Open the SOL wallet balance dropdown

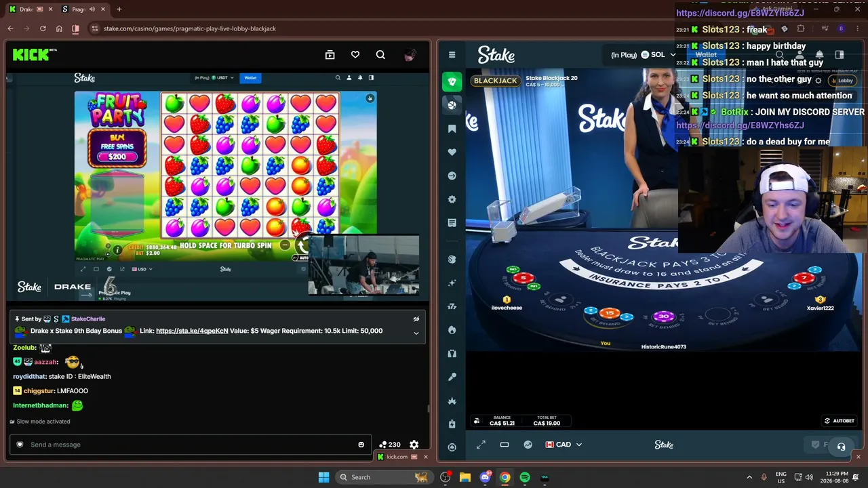tap(658, 55)
